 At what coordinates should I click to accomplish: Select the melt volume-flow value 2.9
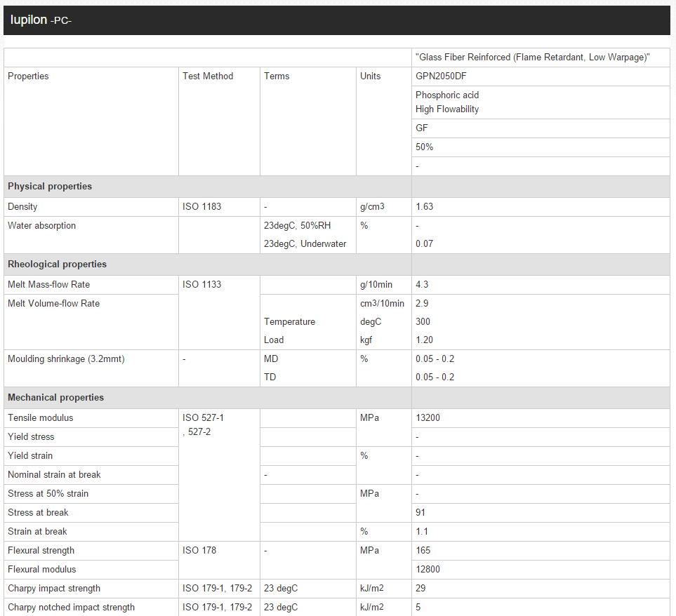pos(422,304)
